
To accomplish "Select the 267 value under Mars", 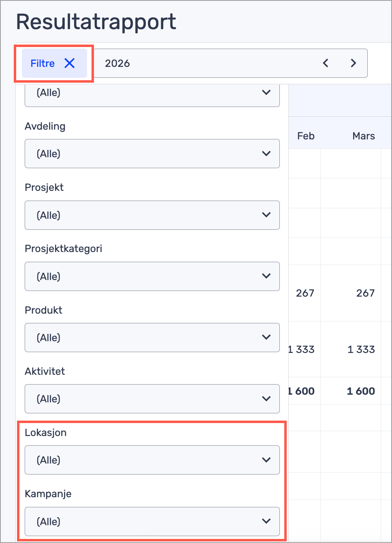I will 365,293.
